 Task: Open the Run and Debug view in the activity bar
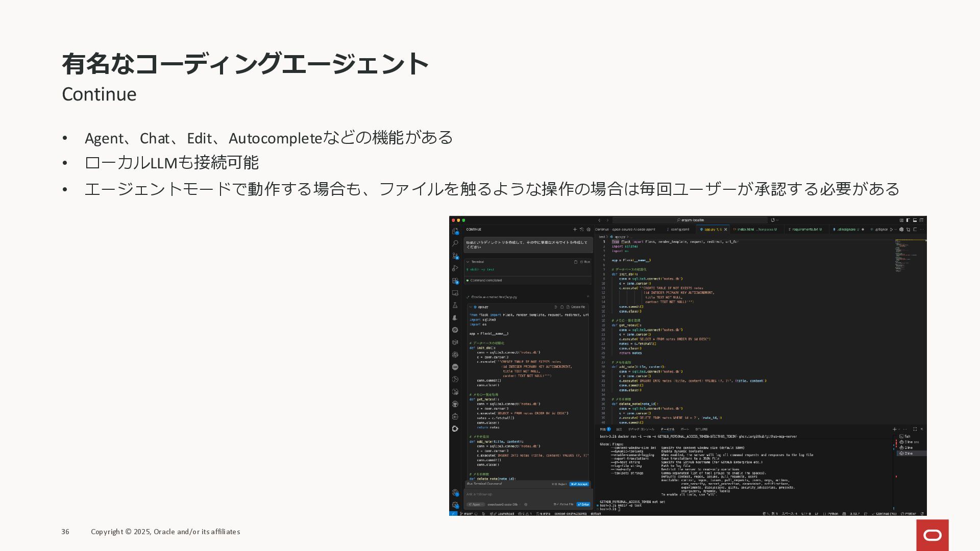click(x=455, y=268)
